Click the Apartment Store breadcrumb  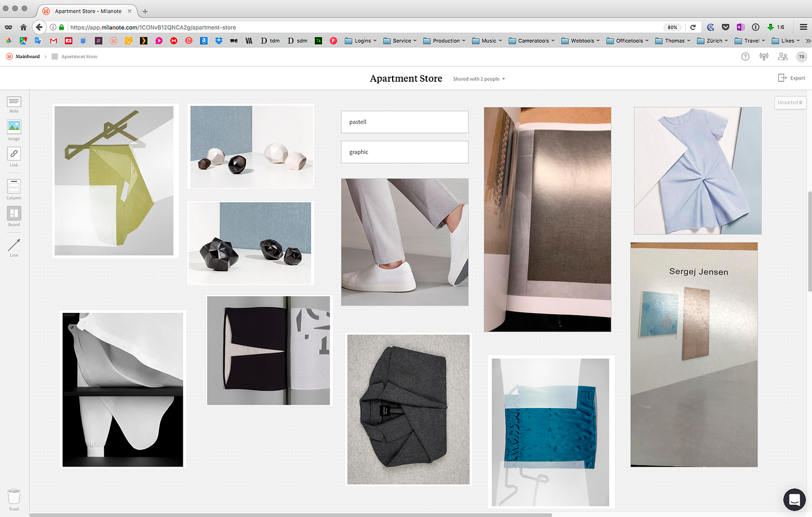(x=75, y=57)
